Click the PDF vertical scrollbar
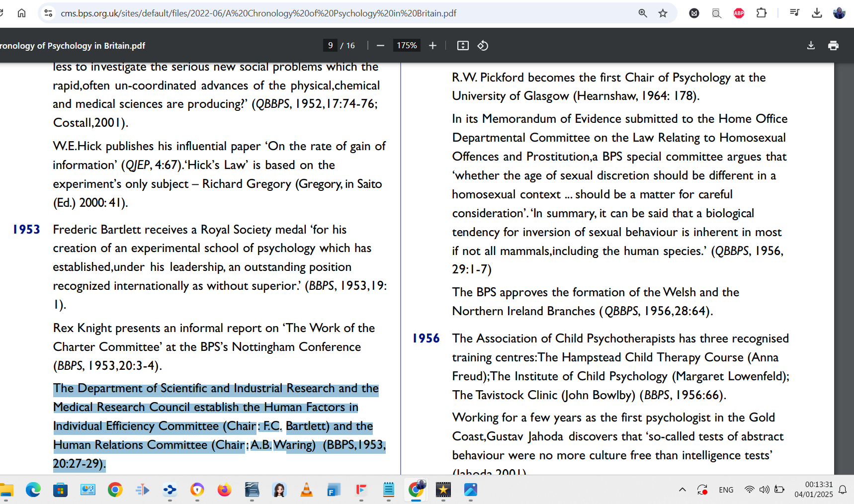The height and width of the screenshot is (504, 854). pyautogui.click(x=844, y=268)
